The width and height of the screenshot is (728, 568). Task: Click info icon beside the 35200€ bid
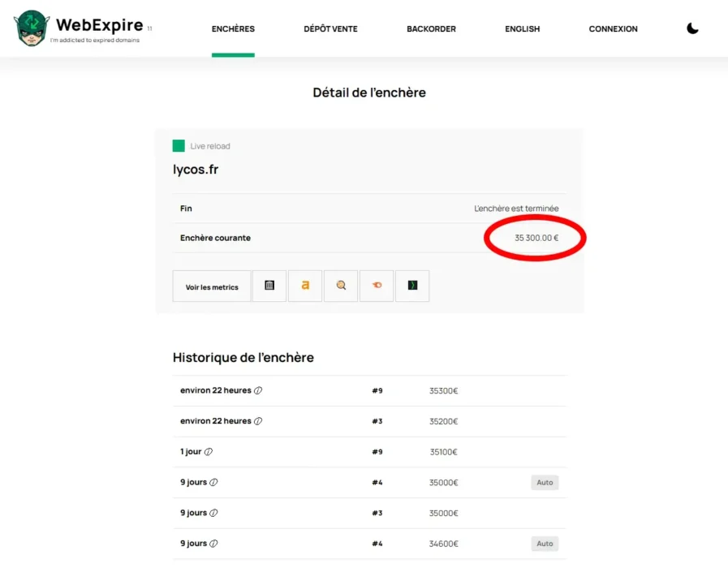258,421
